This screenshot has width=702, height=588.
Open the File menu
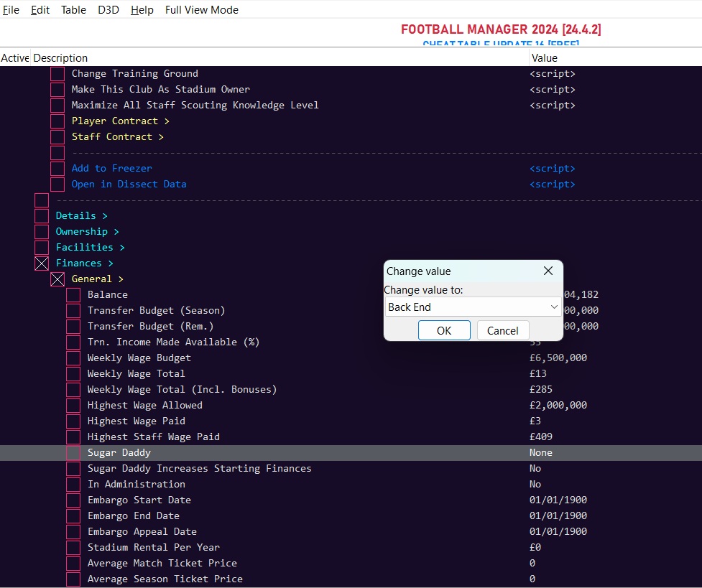point(11,10)
